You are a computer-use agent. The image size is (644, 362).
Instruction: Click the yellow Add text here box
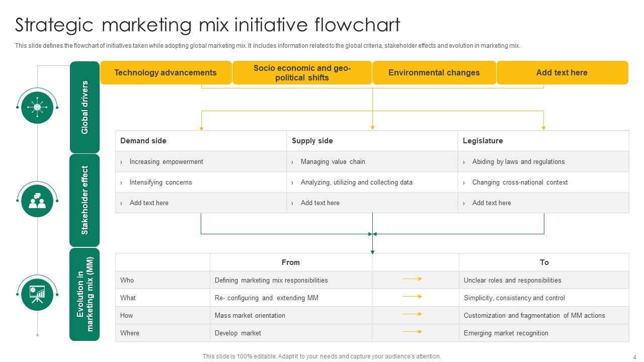pyautogui.click(x=562, y=72)
